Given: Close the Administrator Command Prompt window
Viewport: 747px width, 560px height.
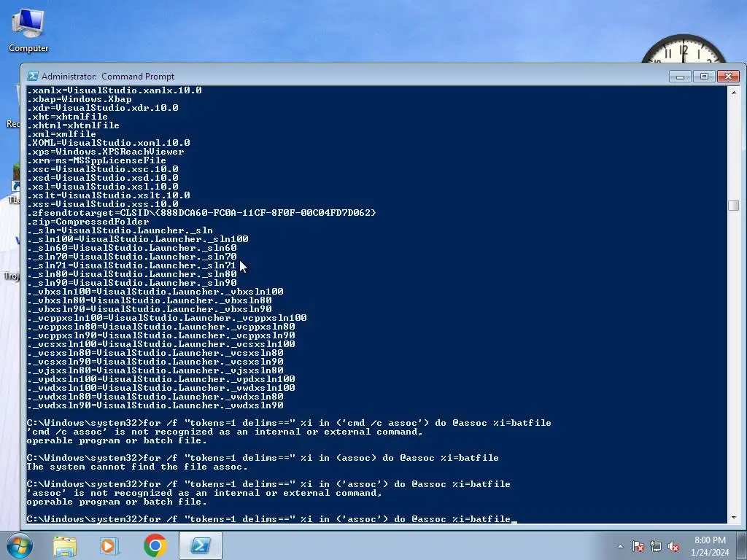Looking at the screenshot, I should [728, 76].
